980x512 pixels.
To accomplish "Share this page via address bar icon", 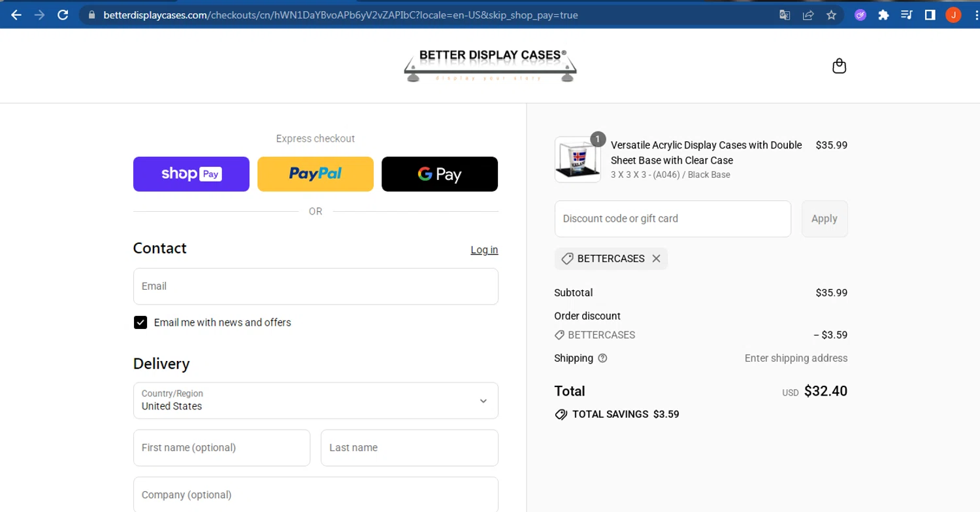I will [x=808, y=14].
